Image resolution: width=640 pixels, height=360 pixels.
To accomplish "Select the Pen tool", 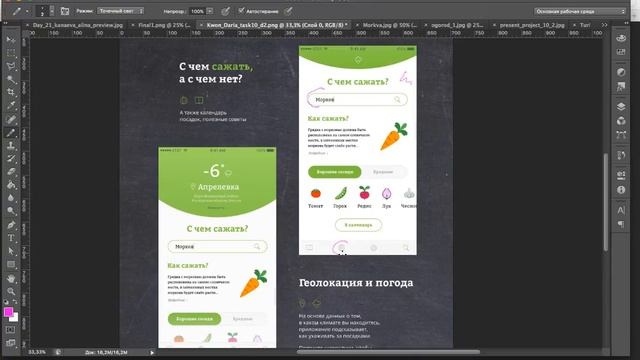I will click(11, 224).
